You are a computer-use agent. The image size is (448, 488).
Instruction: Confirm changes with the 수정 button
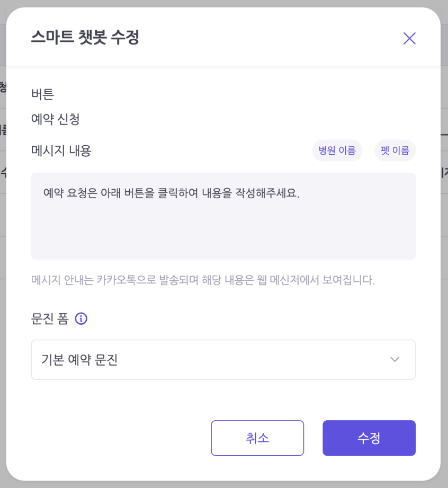pos(369,438)
